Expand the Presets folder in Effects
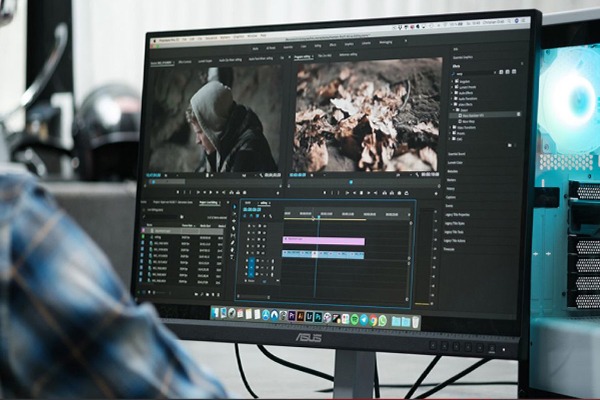Screen dimensions: 600x400 tap(452, 81)
